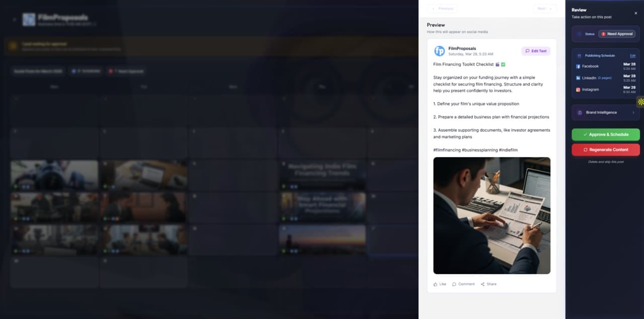Image resolution: width=644 pixels, height=319 pixels.
Task: Open the Navigating Indie Film Financing Trends post
Action: [x=323, y=175]
